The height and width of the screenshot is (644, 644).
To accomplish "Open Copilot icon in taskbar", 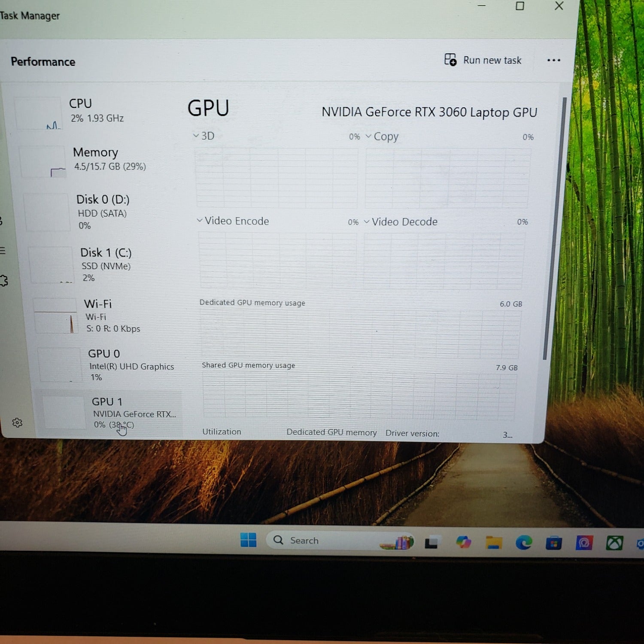I will click(464, 542).
